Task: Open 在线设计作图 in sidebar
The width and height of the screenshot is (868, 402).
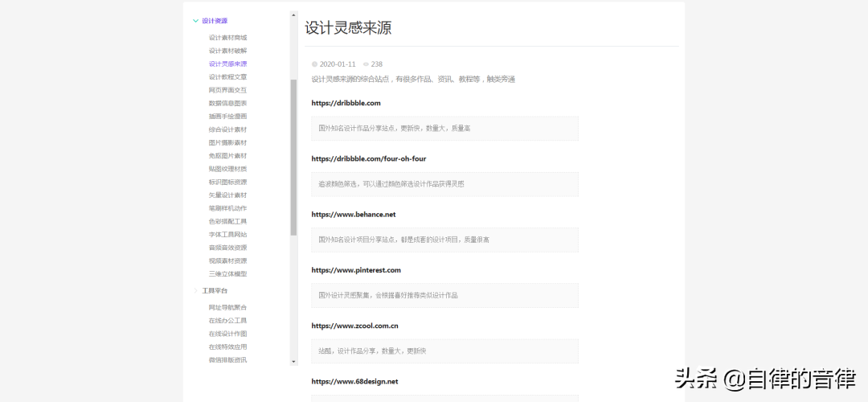Action: (x=228, y=334)
